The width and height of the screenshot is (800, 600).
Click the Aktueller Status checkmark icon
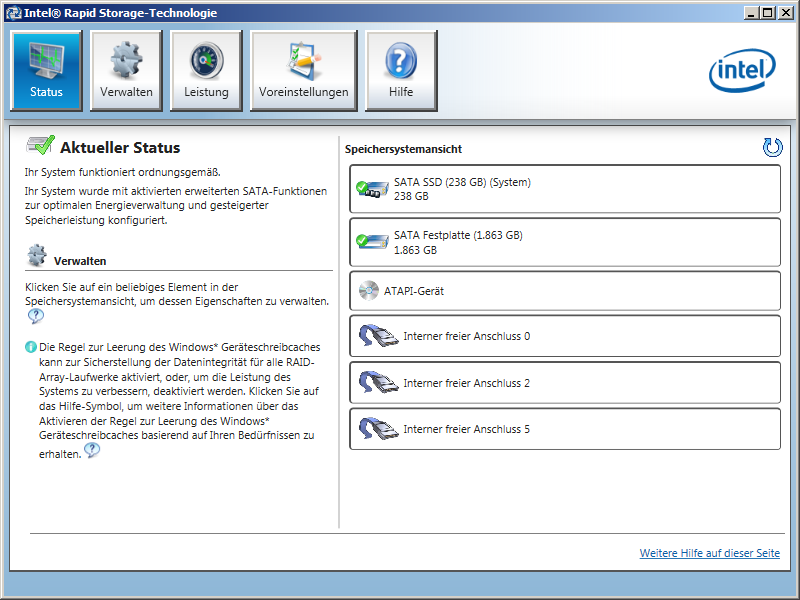(x=40, y=145)
